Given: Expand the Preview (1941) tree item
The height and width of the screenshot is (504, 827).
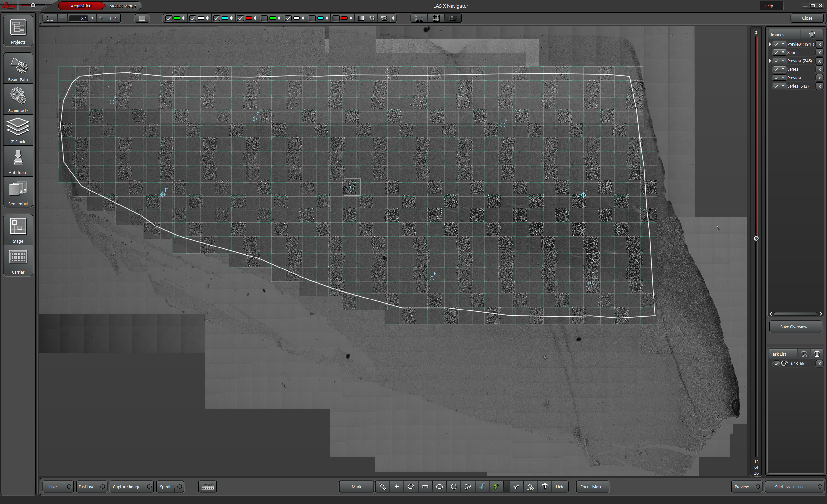Looking at the screenshot, I should click(770, 44).
